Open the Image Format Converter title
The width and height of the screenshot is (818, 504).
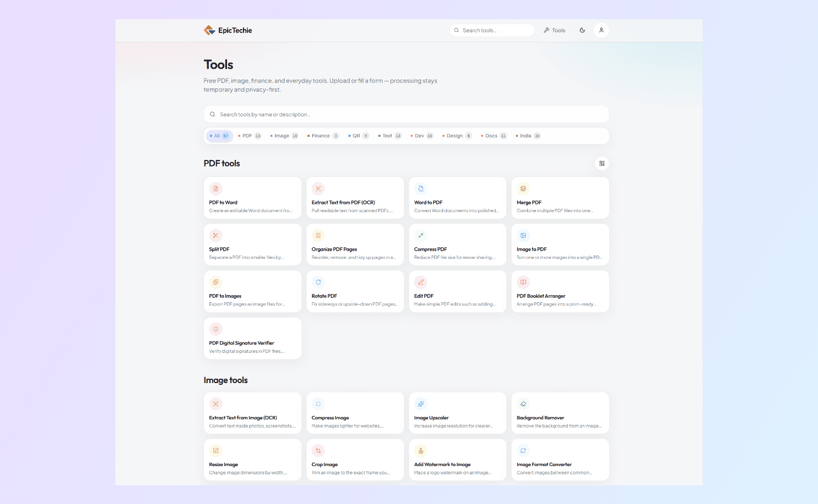coord(544,464)
